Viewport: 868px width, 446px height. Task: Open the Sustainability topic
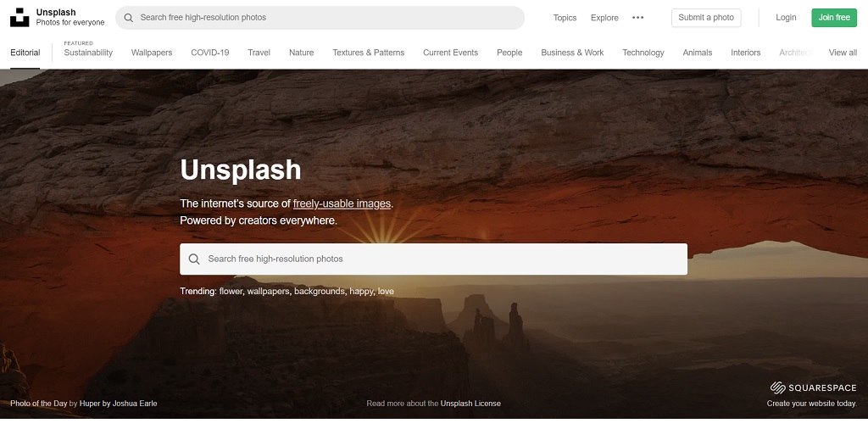(88, 53)
